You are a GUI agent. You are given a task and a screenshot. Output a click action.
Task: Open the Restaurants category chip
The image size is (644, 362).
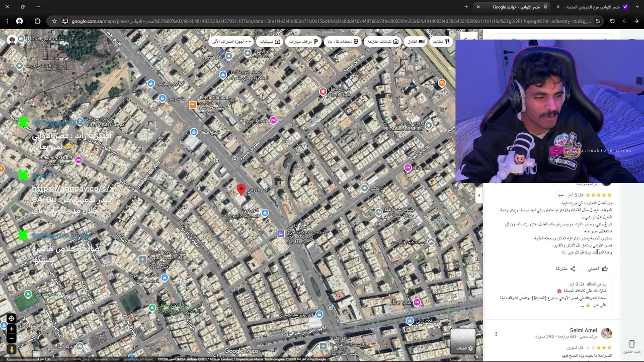[x=440, y=41]
